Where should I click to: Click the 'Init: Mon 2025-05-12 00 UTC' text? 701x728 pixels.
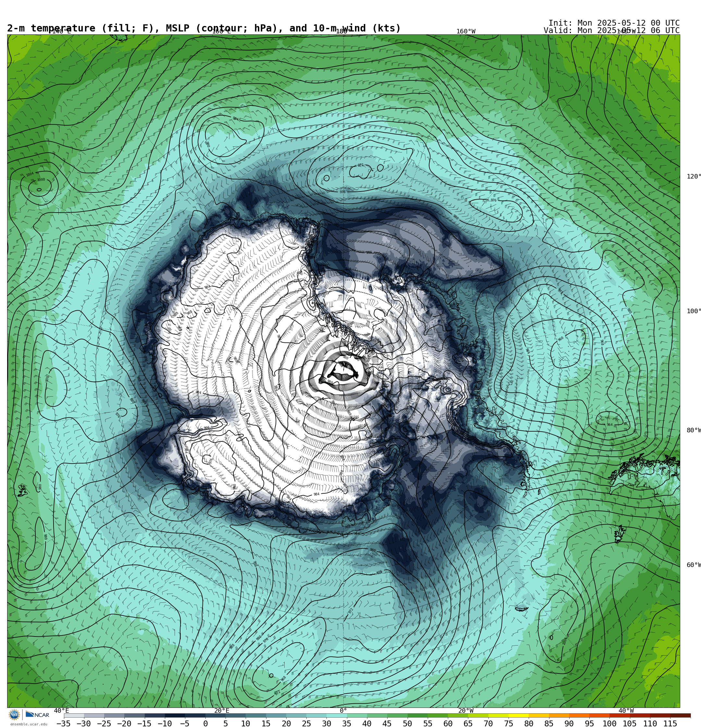pyautogui.click(x=614, y=23)
